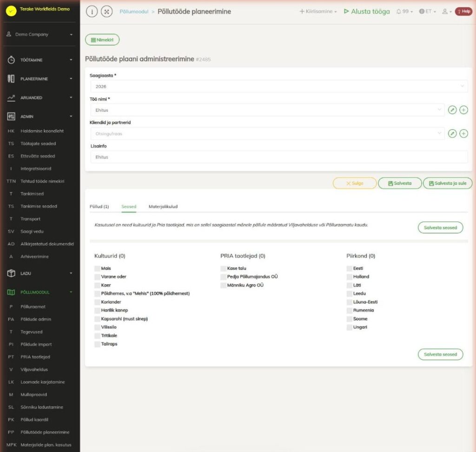Click the Ladu box icon in sidebar
Viewport: 476px width, 452px height.
tap(11, 273)
